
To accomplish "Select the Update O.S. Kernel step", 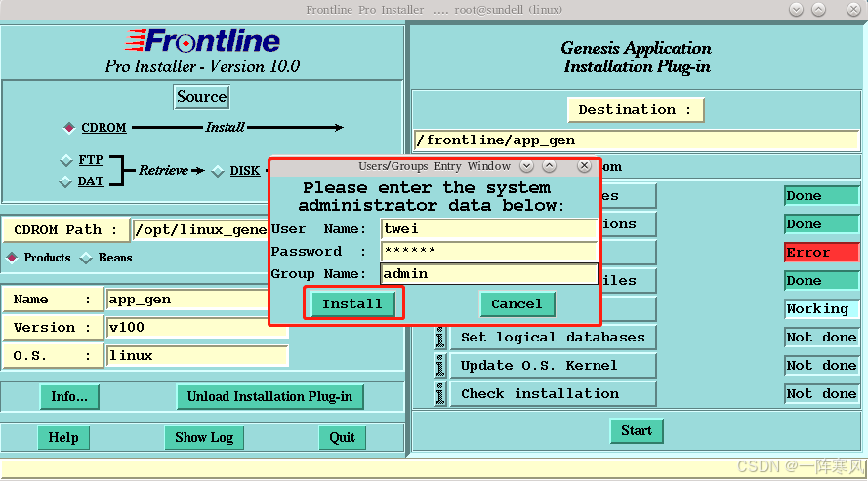I will click(553, 366).
